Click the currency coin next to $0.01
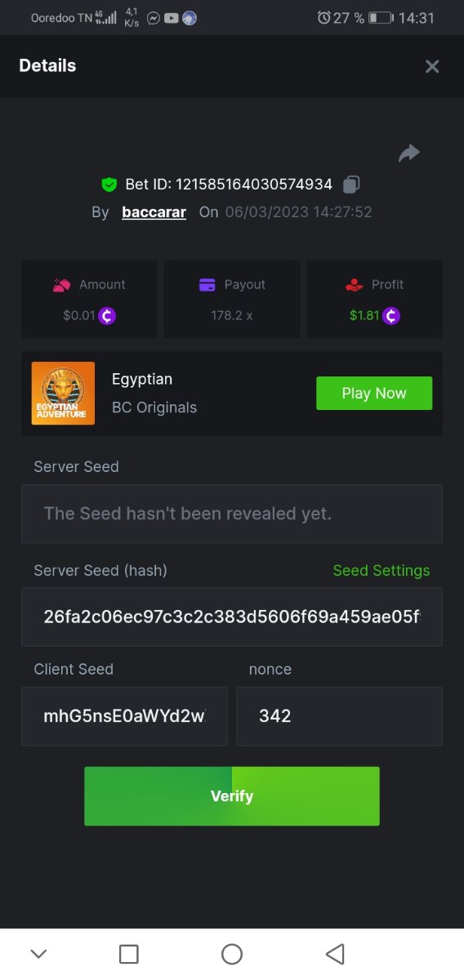464x980 pixels. click(107, 315)
